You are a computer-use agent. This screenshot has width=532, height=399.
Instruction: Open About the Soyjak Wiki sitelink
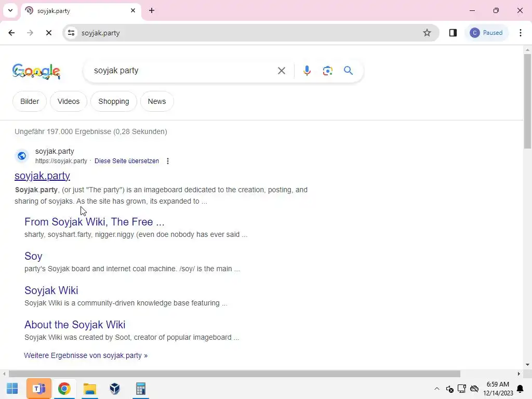tap(75, 325)
